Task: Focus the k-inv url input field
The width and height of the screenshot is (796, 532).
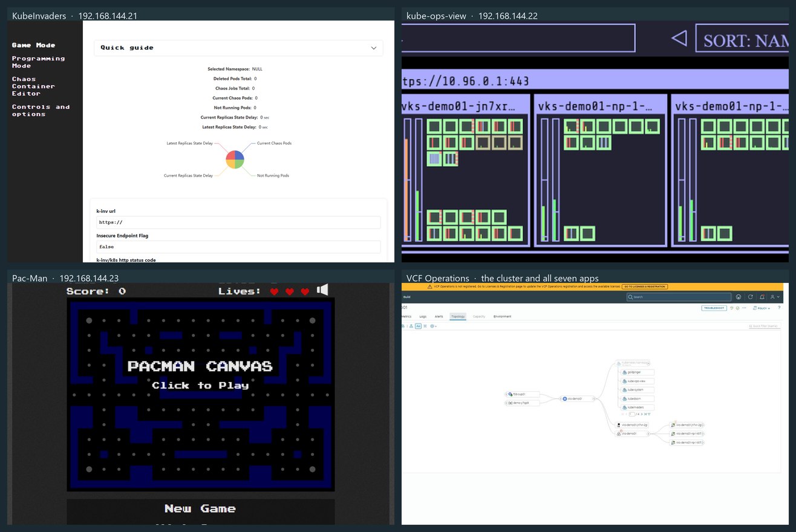Action: (238, 222)
